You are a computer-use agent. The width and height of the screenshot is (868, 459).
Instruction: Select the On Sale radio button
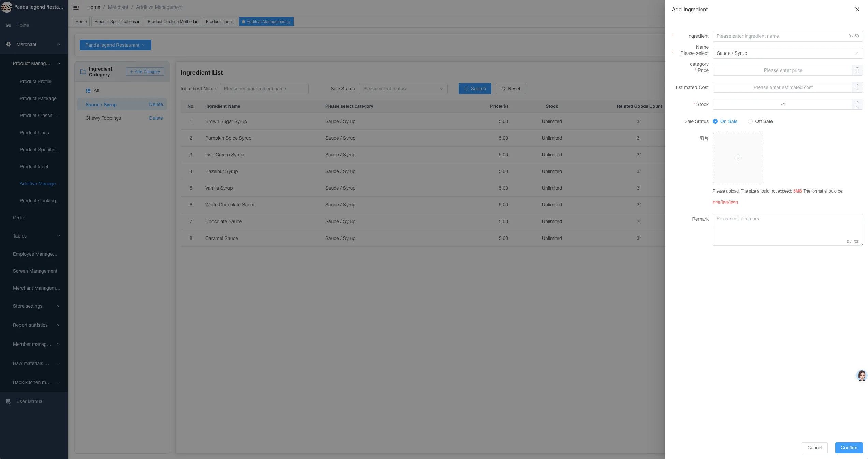[715, 121]
